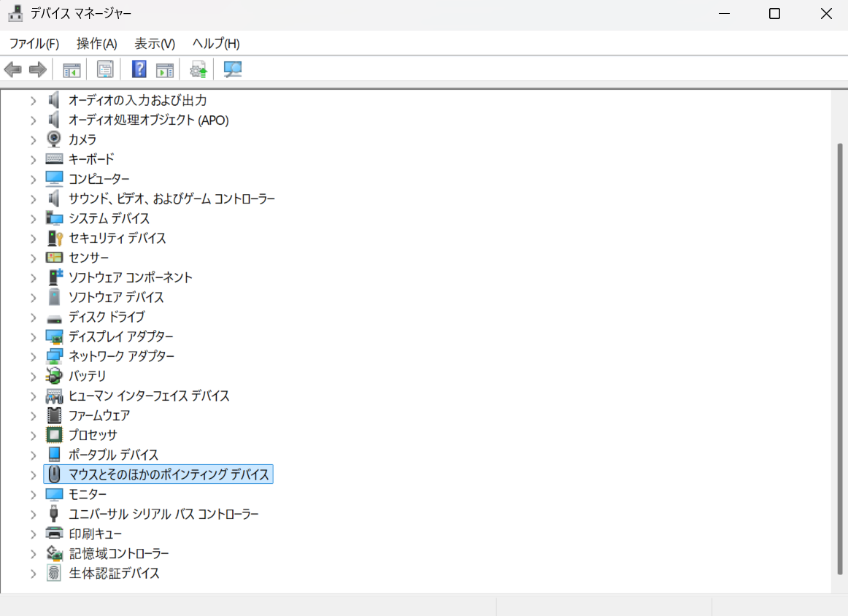848x616 pixels.
Task: Expand the キーボード device category
Action: [33, 159]
